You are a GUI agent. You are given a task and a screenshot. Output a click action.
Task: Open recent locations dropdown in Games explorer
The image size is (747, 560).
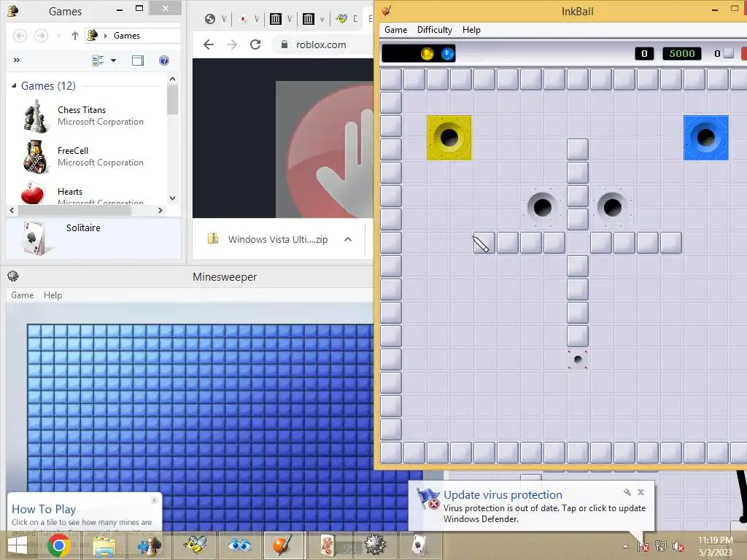tap(58, 36)
